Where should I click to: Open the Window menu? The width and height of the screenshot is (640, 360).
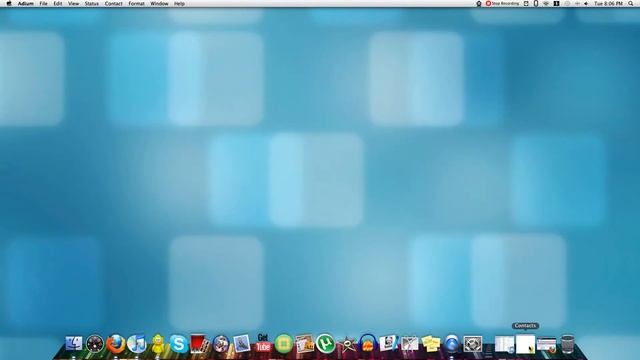click(159, 4)
